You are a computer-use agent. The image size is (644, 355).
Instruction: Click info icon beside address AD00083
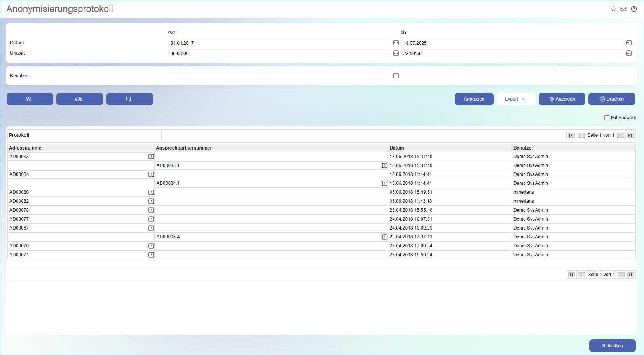pyautogui.click(x=151, y=157)
